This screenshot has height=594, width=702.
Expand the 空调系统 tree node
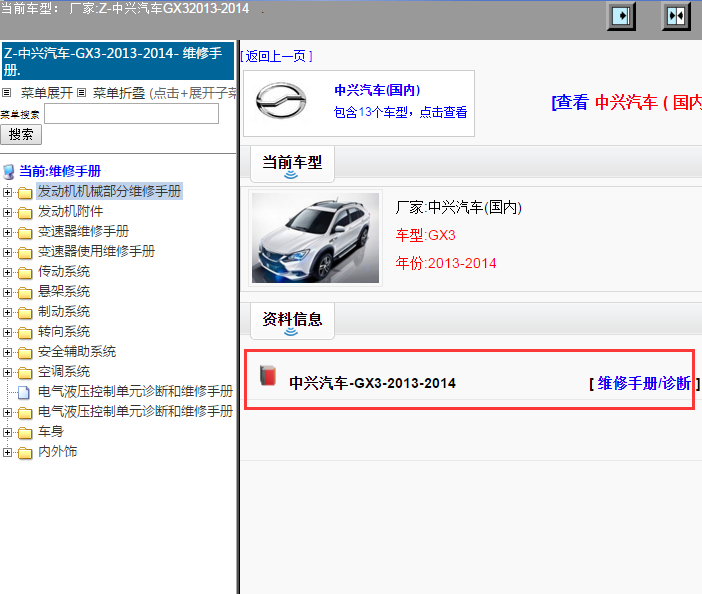pyautogui.click(x=7, y=372)
